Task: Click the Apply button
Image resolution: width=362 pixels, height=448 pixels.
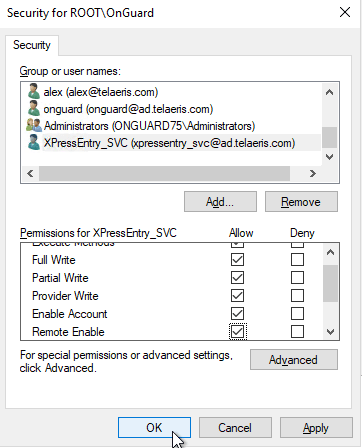Action: click(316, 427)
